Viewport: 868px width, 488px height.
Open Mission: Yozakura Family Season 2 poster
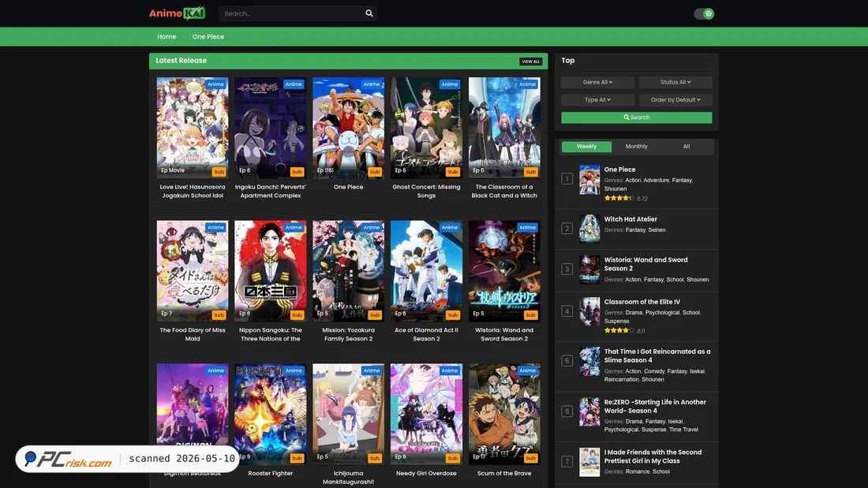(x=348, y=271)
